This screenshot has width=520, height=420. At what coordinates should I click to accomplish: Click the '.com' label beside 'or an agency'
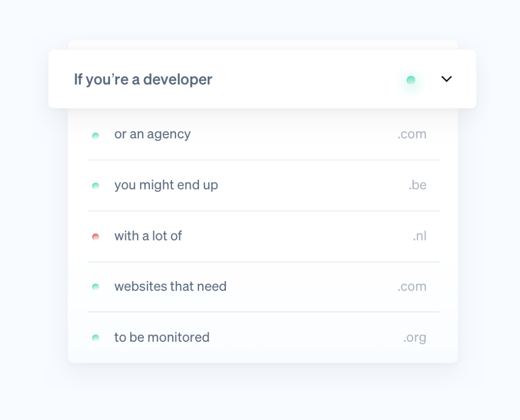click(x=413, y=134)
